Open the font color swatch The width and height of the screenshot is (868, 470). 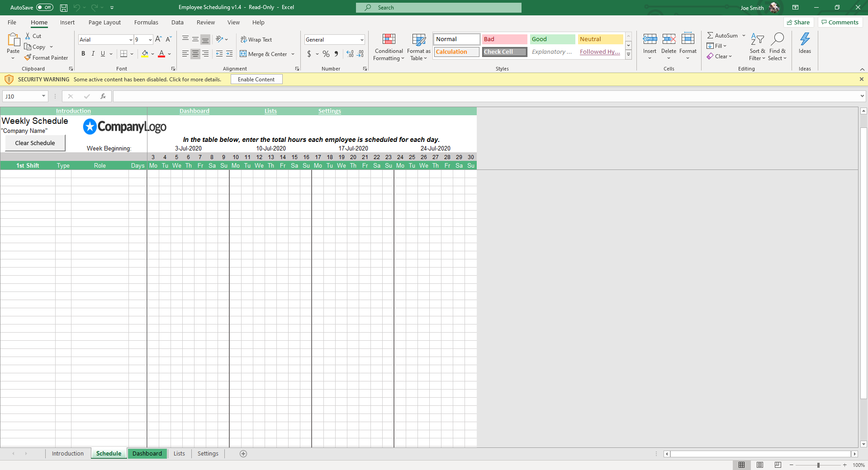point(161,54)
